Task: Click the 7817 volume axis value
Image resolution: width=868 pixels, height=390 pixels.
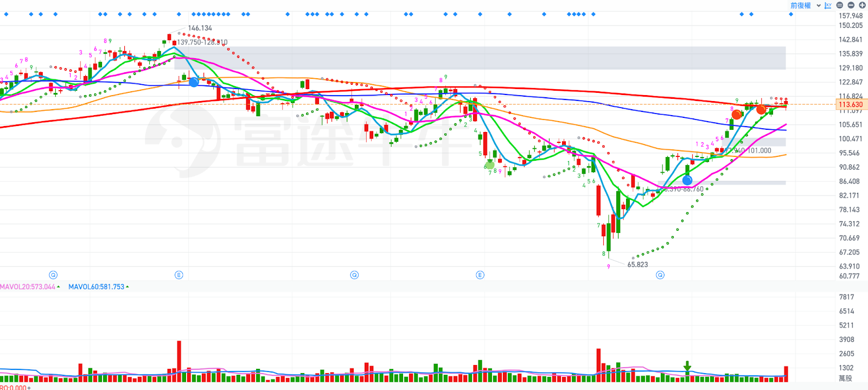Action: (x=846, y=297)
